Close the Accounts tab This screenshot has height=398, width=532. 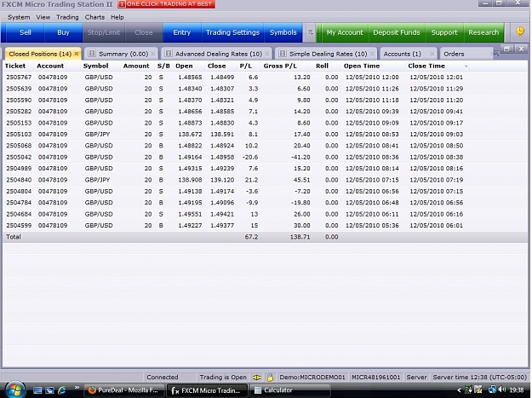point(432,54)
